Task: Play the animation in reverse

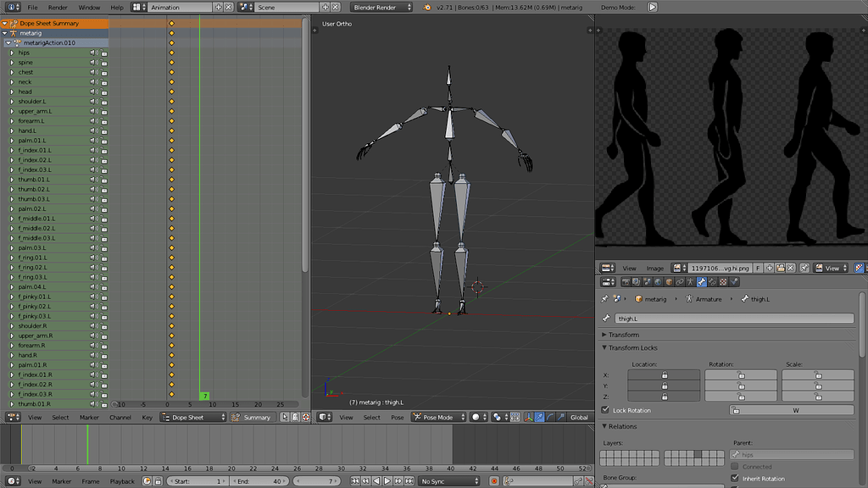Action: point(376,481)
